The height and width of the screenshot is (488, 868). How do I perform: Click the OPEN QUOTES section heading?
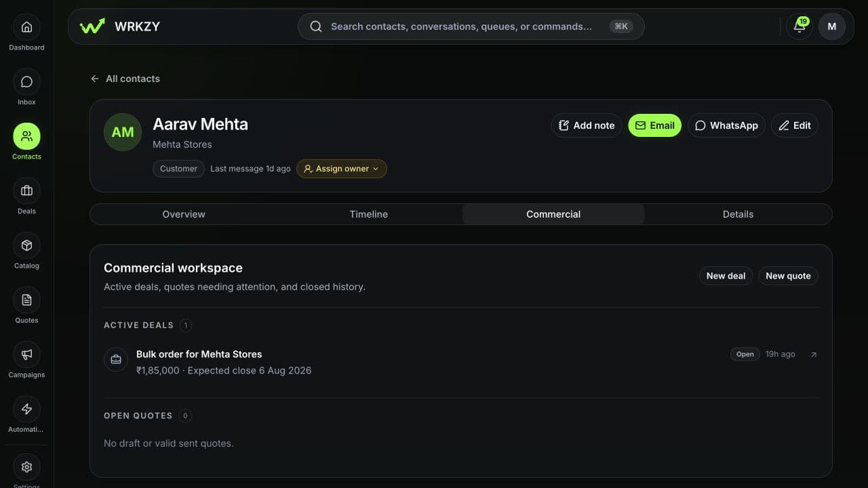click(138, 415)
